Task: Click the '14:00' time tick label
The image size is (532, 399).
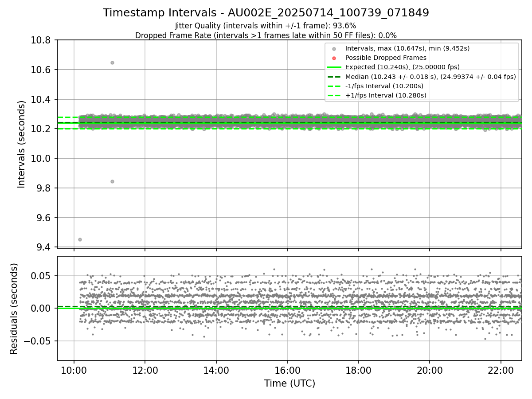Action: click(216, 371)
